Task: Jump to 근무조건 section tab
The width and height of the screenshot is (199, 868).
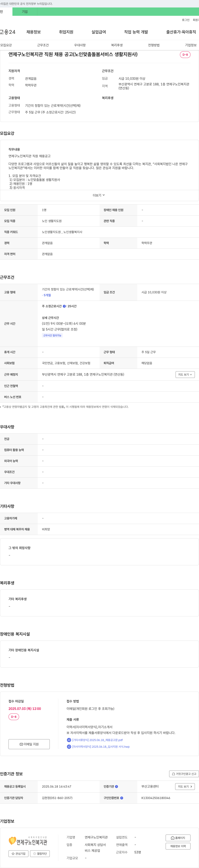Action: pyautogui.click(x=43, y=45)
